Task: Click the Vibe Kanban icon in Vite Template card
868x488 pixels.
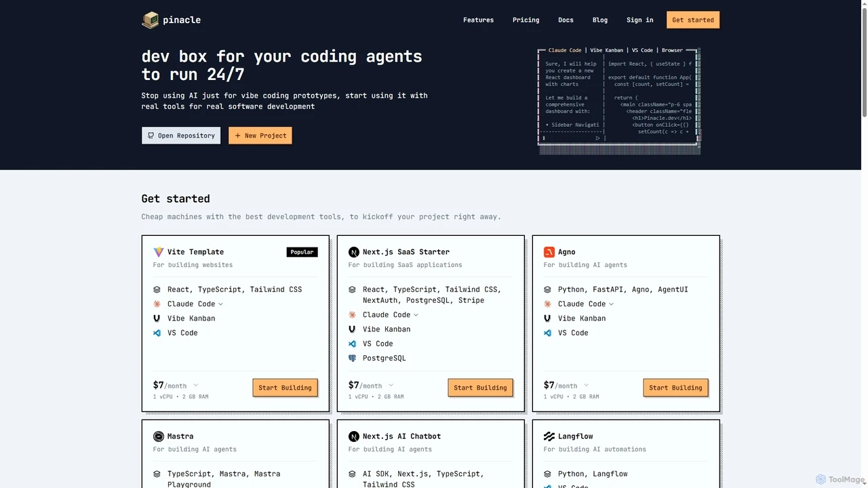Action: tap(157, 319)
